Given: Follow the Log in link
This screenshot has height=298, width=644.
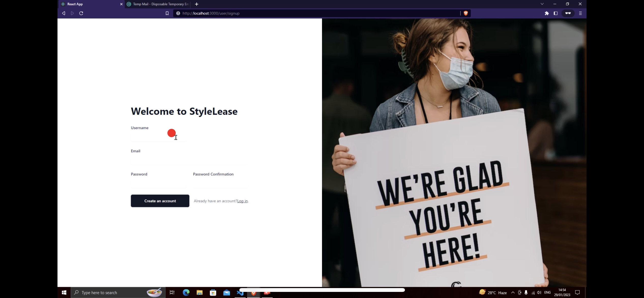Looking at the screenshot, I should [242, 201].
